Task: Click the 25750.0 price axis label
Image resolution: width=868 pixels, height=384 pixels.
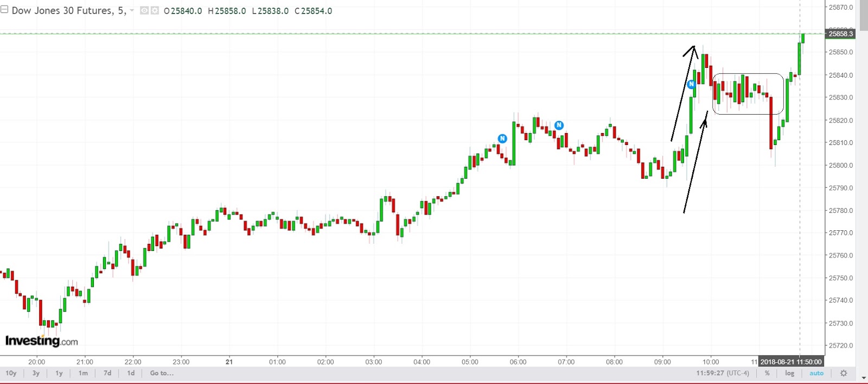Action: 841,278
